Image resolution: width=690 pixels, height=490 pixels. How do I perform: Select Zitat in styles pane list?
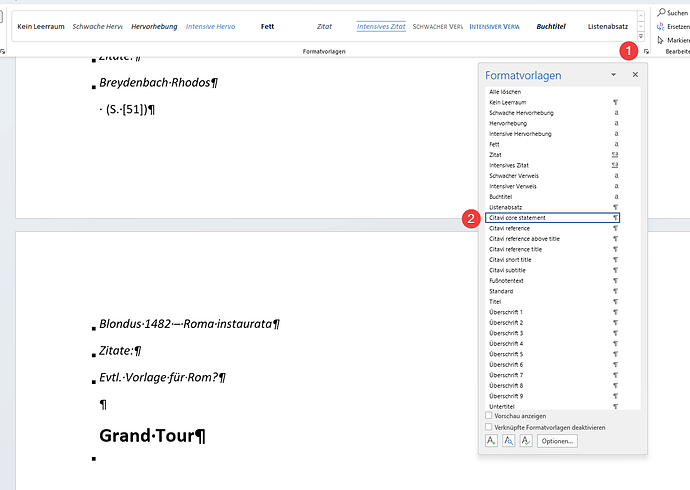[x=552, y=154]
